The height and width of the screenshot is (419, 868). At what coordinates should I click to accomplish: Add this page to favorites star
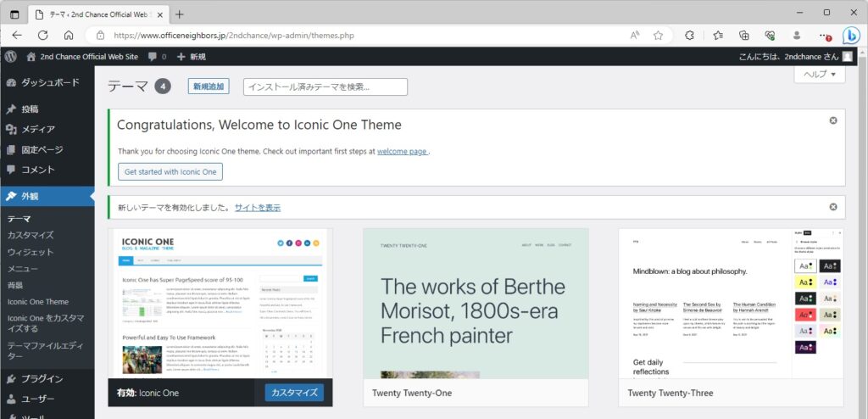coord(658,36)
